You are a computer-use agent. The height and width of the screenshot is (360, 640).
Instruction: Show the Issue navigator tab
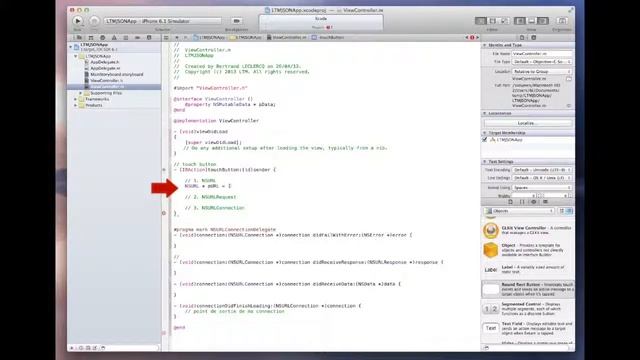pos(114,38)
